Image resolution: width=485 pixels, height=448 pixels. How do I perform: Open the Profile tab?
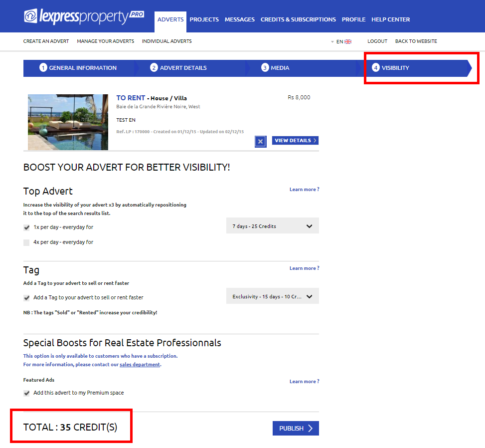353,19
